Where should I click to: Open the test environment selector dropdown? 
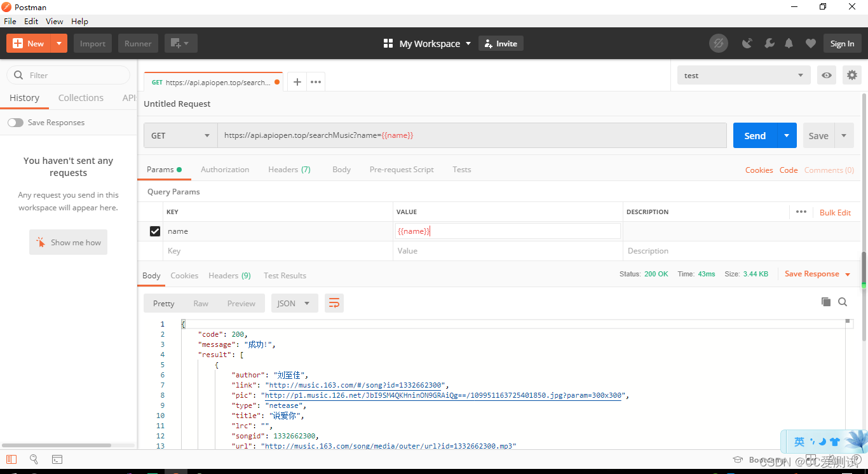[x=743, y=75]
